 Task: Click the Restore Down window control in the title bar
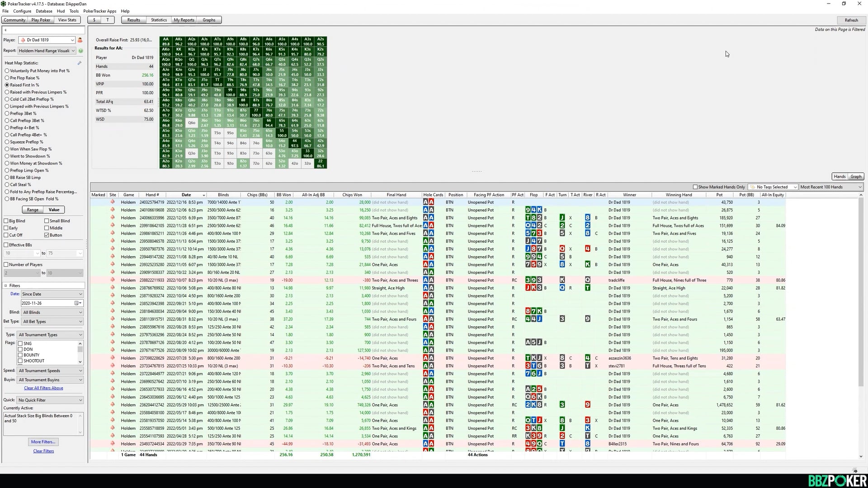pyautogui.click(x=844, y=4)
